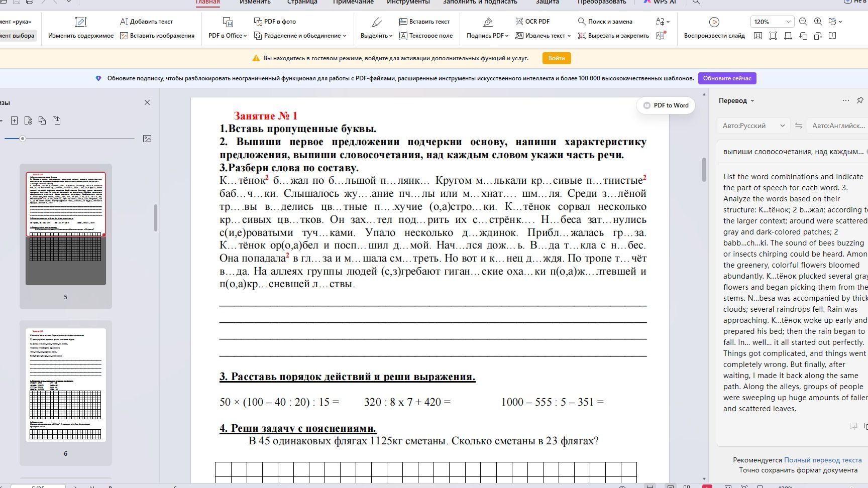Click the search magnifier in the tab bar
The width and height of the screenshot is (868, 488).
coord(696,2)
